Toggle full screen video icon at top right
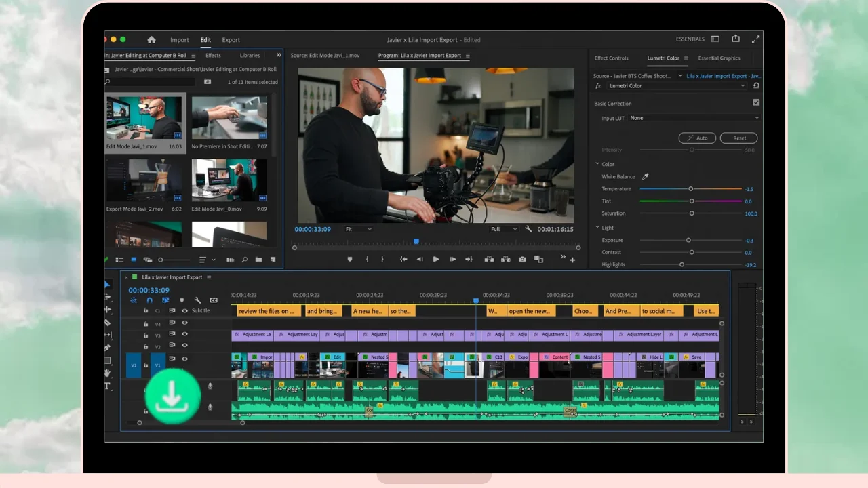The height and width of the screenshot is (488, 868). coord(755,39)
